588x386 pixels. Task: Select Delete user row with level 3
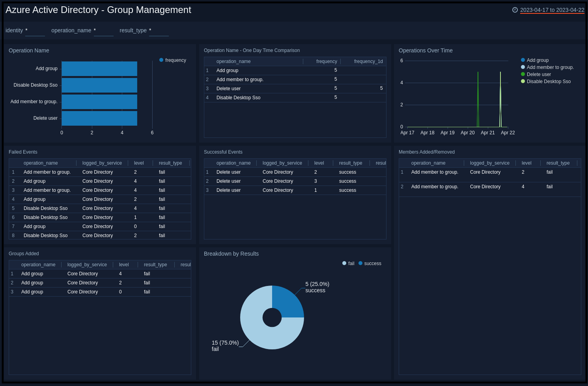295,181
